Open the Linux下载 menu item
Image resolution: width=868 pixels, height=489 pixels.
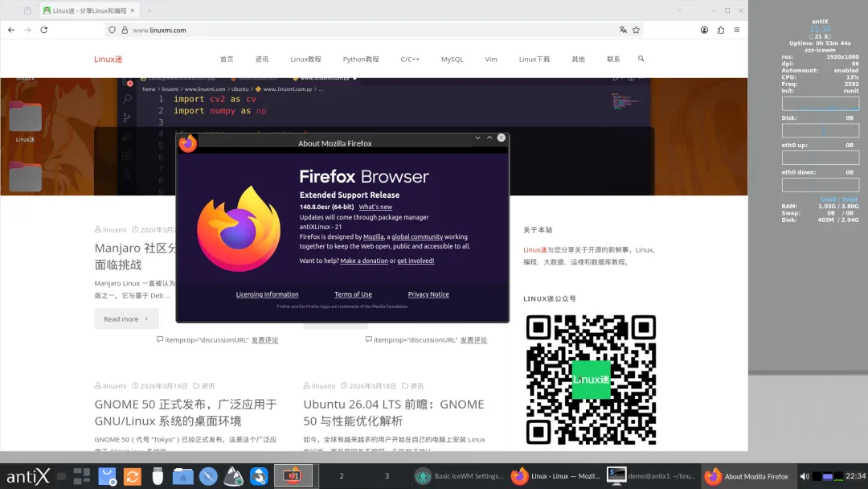[534, 60]
